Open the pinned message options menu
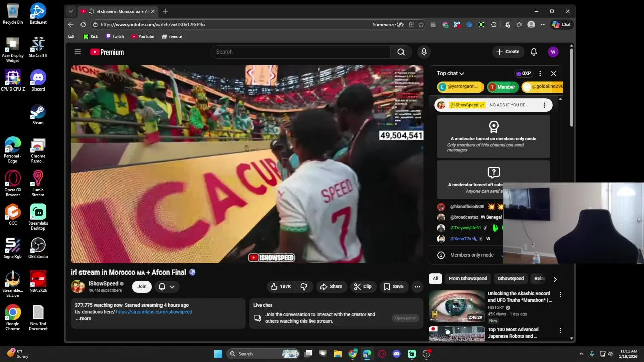 click(544, 105)
